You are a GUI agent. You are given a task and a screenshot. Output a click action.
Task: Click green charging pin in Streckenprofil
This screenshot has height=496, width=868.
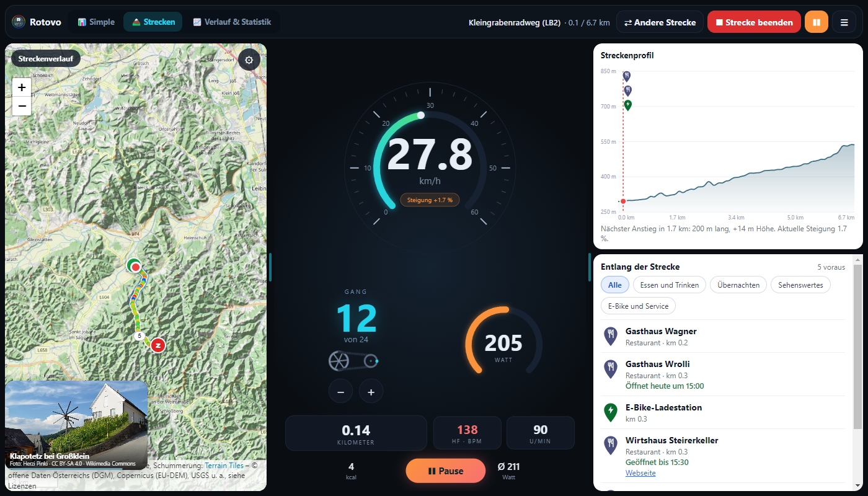[627, 105]
